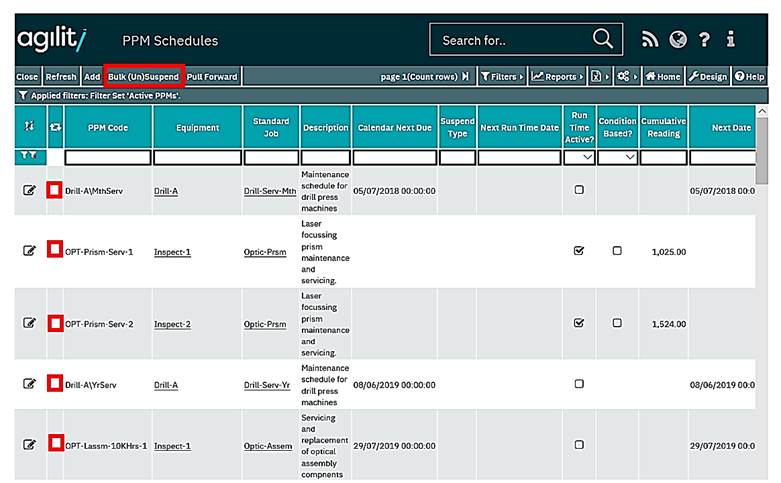Image resolution: width=781 pixels, height=483 pixels.
Task: Click the filter funnel icon under sort column
Action: (30, 157)
